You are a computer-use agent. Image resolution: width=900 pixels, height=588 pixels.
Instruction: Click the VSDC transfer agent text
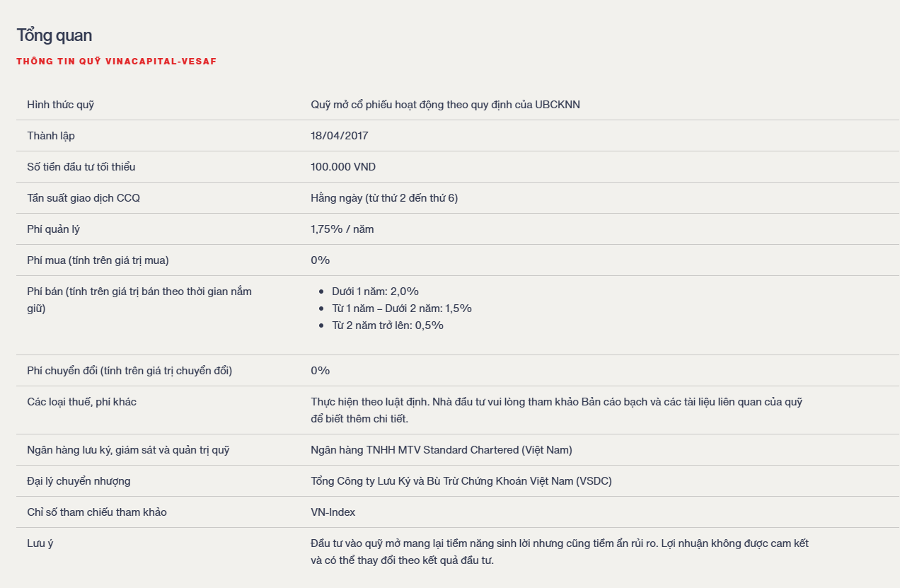(461, 481)
